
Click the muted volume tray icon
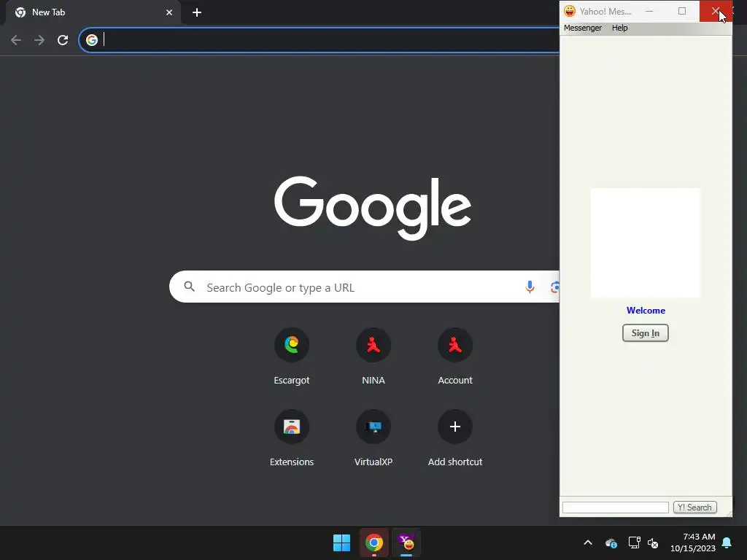click(653, 542)
